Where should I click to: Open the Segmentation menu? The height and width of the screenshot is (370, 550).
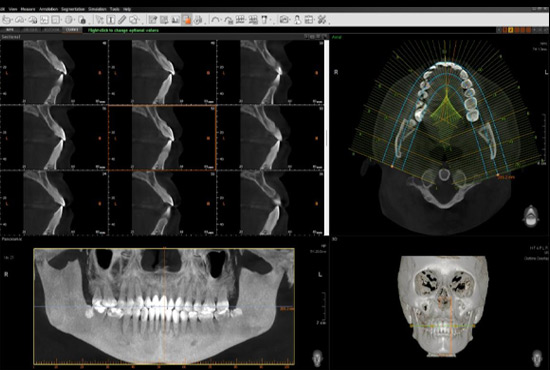tap(73, 9)
